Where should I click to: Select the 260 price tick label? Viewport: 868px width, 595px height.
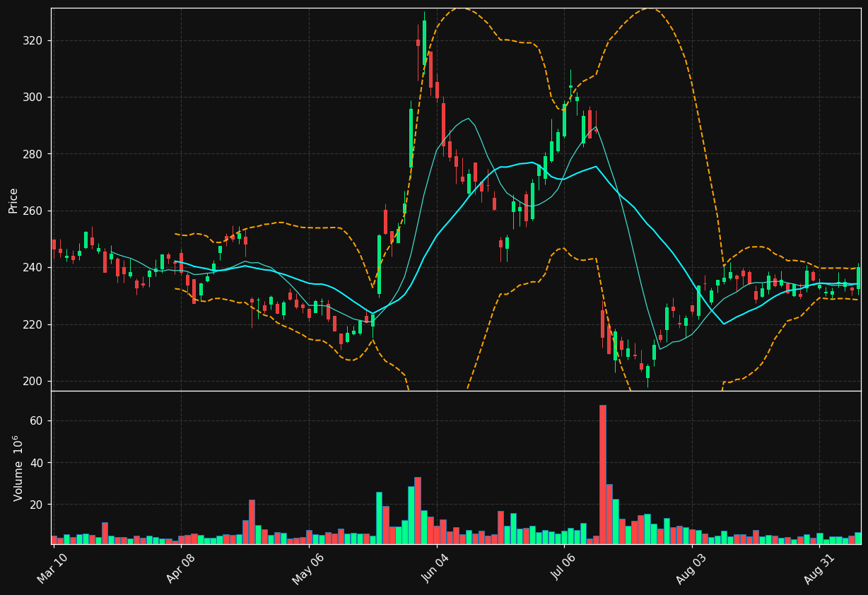point(33,211)
